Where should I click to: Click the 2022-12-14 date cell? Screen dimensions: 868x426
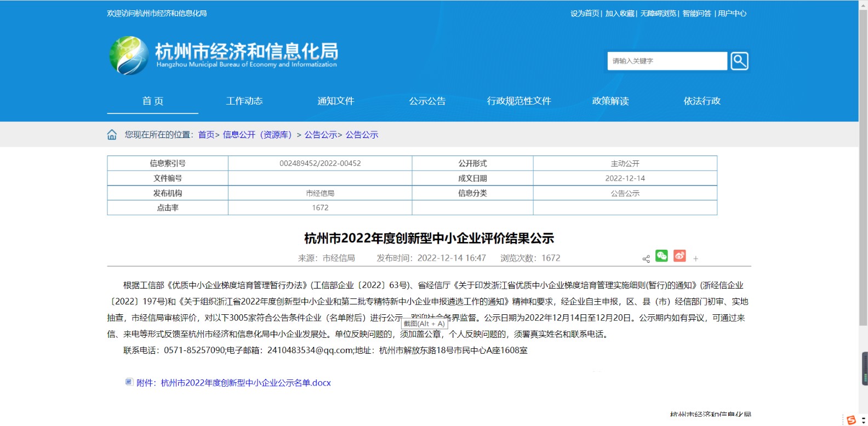click(625, 178)
